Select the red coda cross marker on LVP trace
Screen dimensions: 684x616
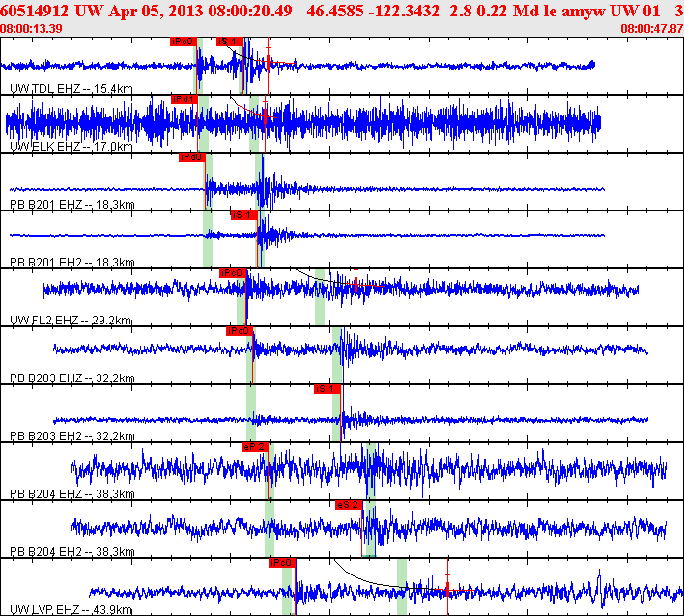[x=447, y=590]
